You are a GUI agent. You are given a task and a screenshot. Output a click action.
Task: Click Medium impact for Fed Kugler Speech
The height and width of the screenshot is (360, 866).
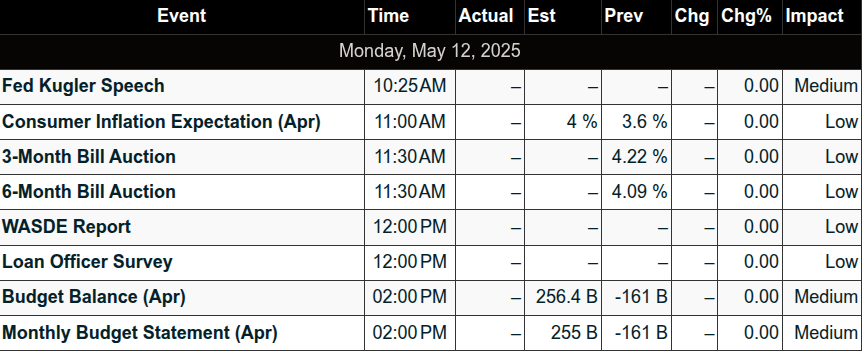[x=826, y=86]
